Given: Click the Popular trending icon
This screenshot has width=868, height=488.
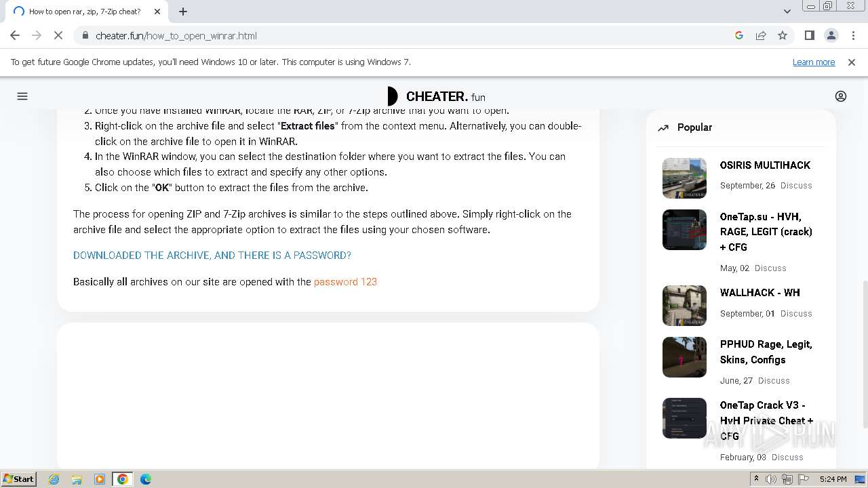Looking at the screenshot, I should pos(663,127).
